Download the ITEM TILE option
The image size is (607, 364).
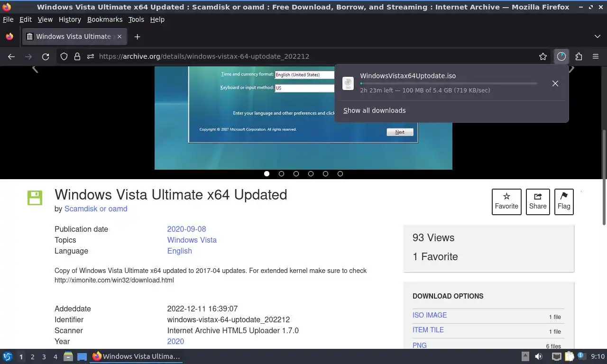click(x=428, y=330)
